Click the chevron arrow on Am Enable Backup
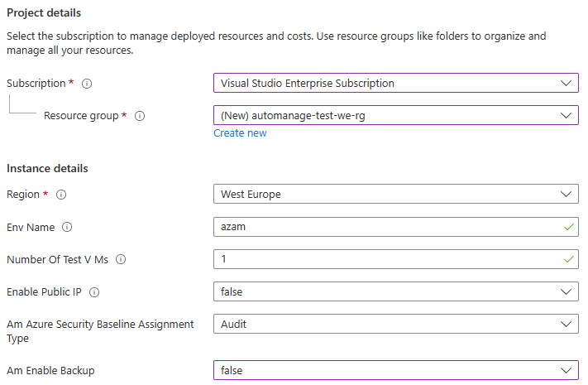The height and width of the screenshot is (385, 588). [x=566, y=370]
